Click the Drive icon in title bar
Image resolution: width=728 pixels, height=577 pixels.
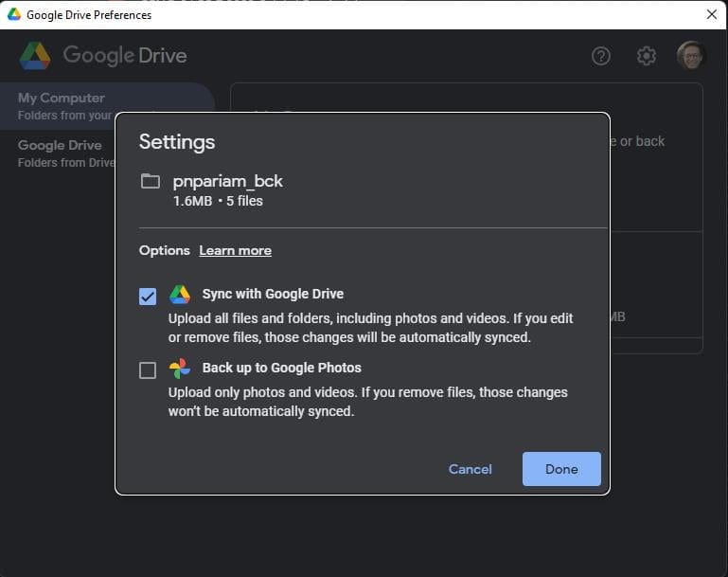click(14, 14)
